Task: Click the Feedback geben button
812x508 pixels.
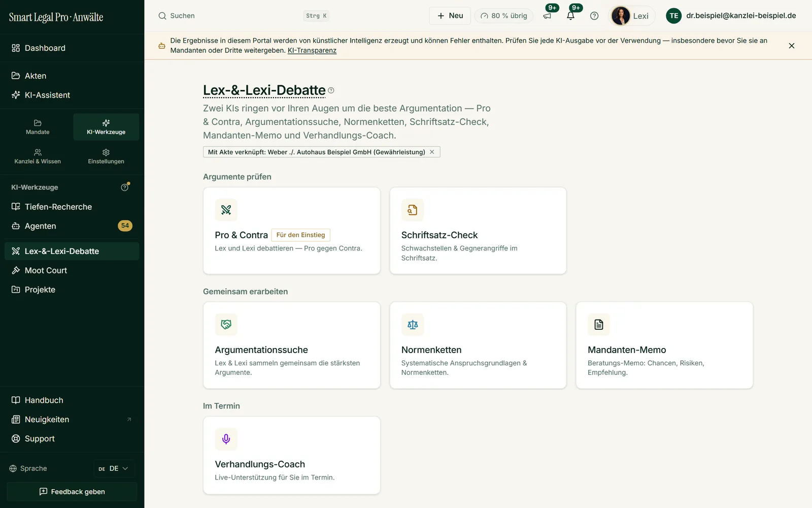Action: click(72, 492)
